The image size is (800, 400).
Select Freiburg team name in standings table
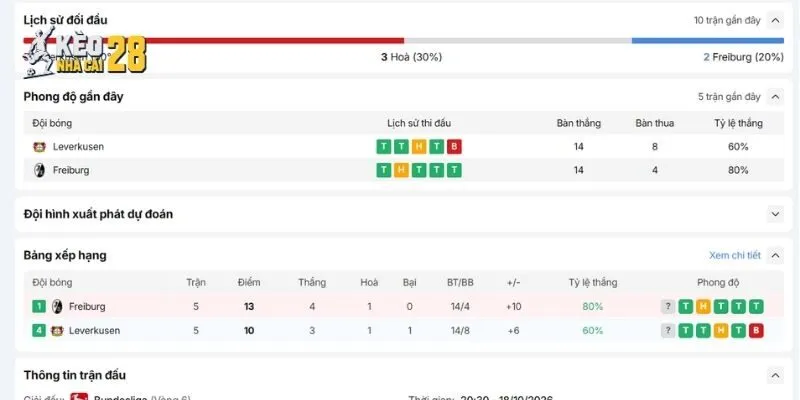pos(87,307)
